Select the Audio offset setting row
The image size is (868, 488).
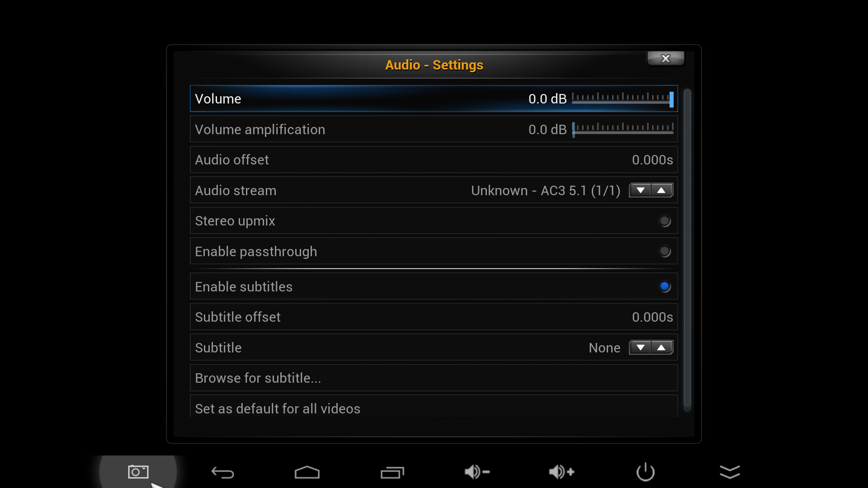tap(434, 160)
